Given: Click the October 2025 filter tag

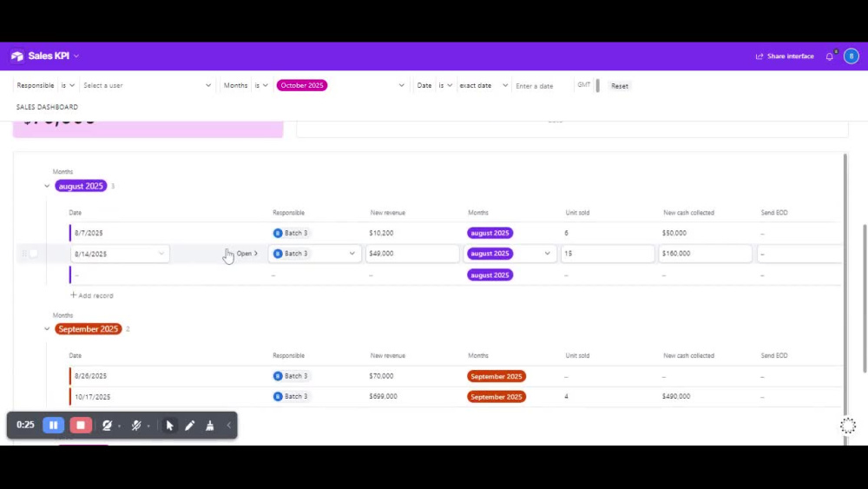Looking at the screenshot, I should [x=302, y=85].
